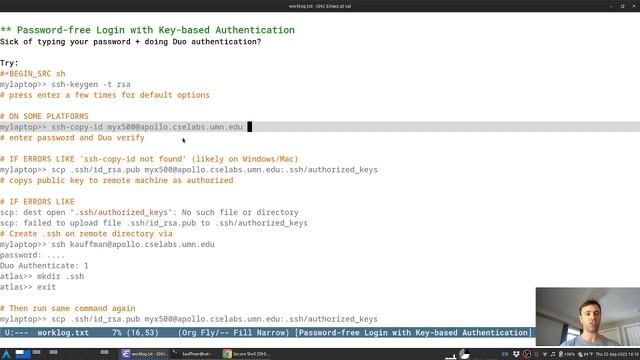Click the 'Try:' line
Screen dimensions: 640x360
9,63
